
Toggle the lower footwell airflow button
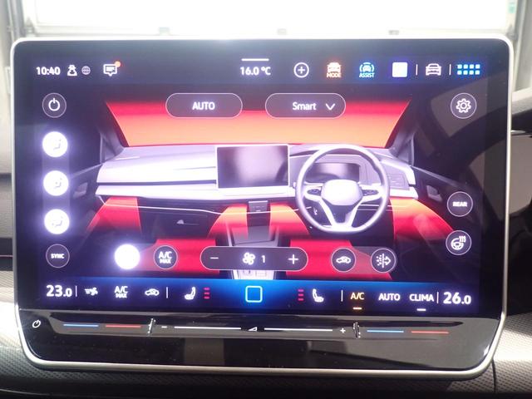coord(57,222)
